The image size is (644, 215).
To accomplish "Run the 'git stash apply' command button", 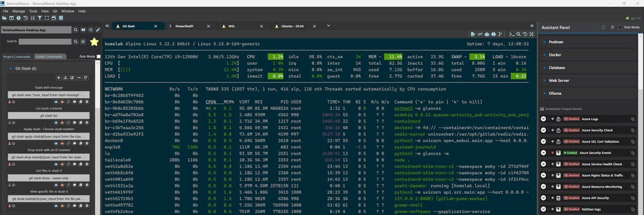I will click(49, 136).
